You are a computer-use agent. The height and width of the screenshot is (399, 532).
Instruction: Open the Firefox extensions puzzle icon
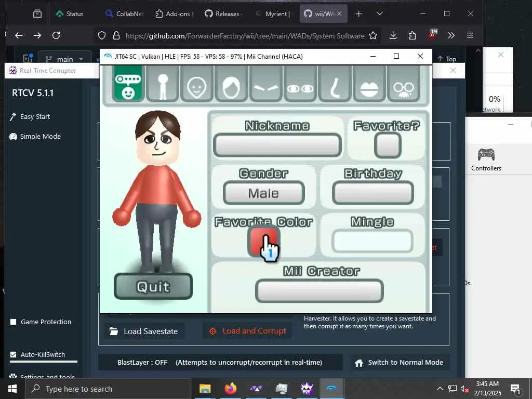coord(412,35)
